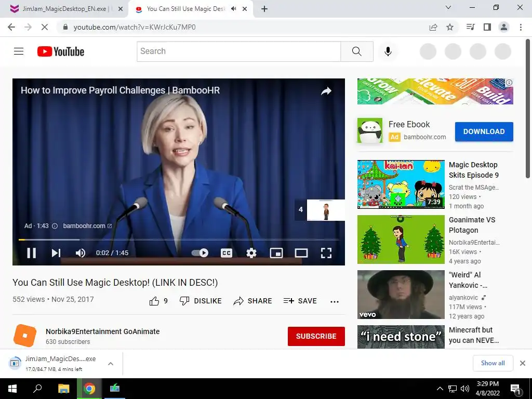Mute tab via speaker icon on tab
This screenshot has width=532, height=399.
pos(233,9)
